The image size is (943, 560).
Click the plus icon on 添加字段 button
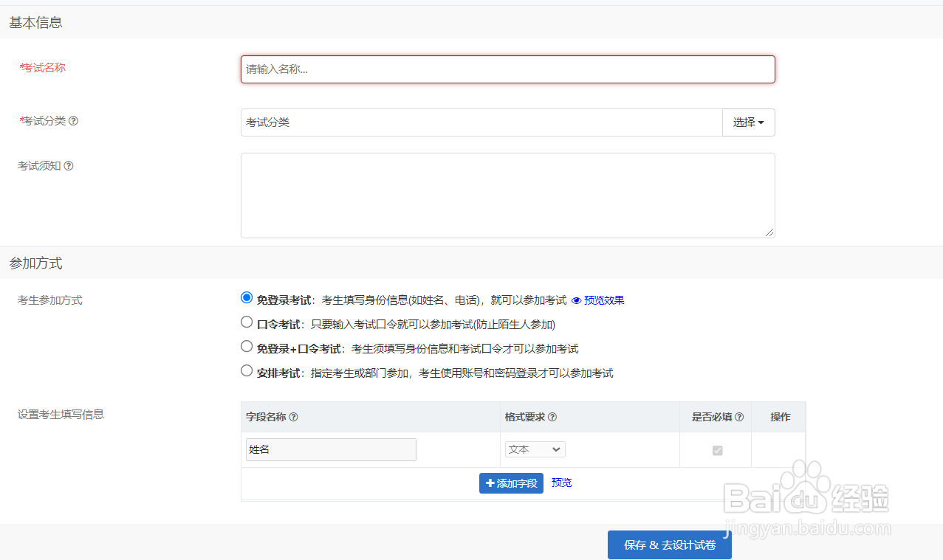(489, 483)
